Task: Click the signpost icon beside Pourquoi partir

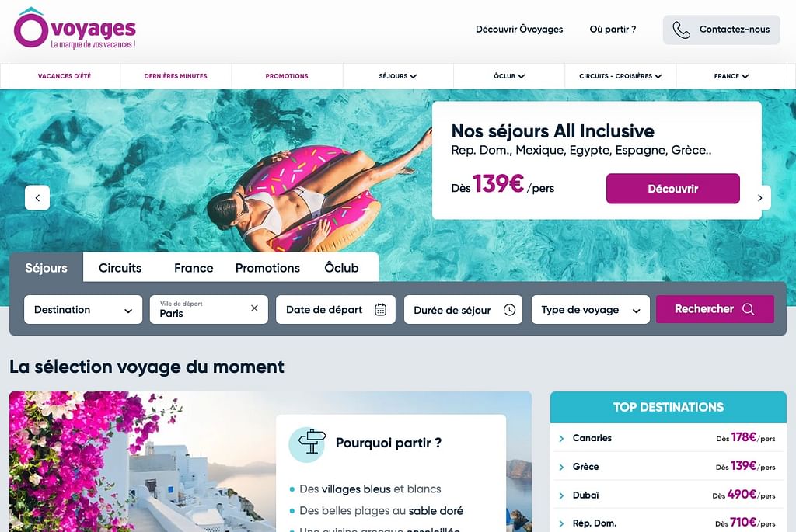Action: [x=308, y=444]
